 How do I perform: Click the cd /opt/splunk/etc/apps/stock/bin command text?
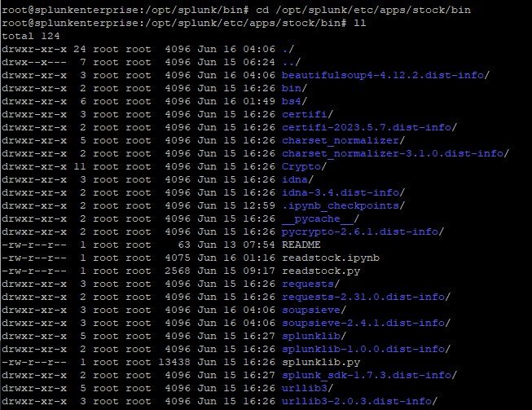pyautogui.click(x=363, y=10)
